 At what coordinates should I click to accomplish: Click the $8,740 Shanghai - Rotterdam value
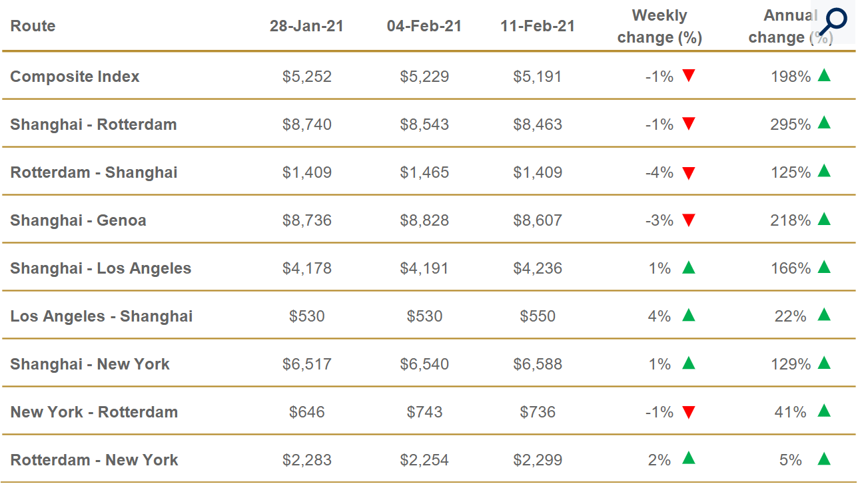coord(306,124)
